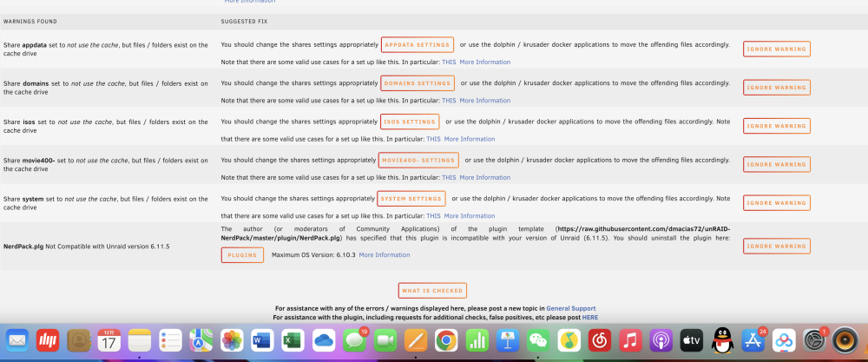Open the Contacts app in the dock
The width and height of the screenshot is (868, 362).
[x=79, y=340]
